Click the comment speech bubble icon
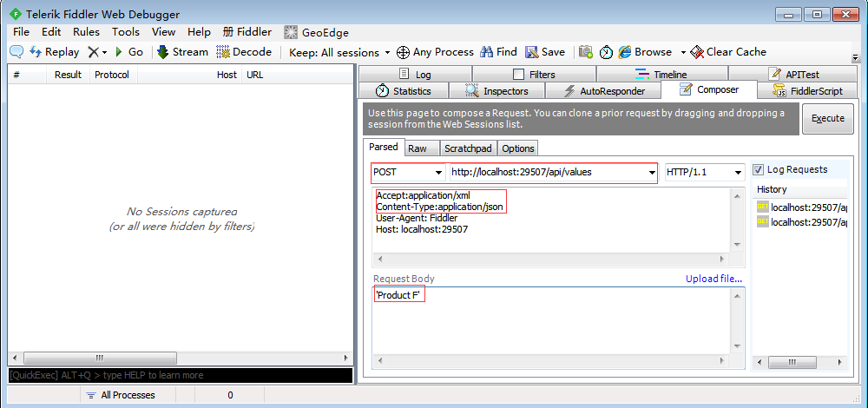Screen dimensions: 868x408 16,52
